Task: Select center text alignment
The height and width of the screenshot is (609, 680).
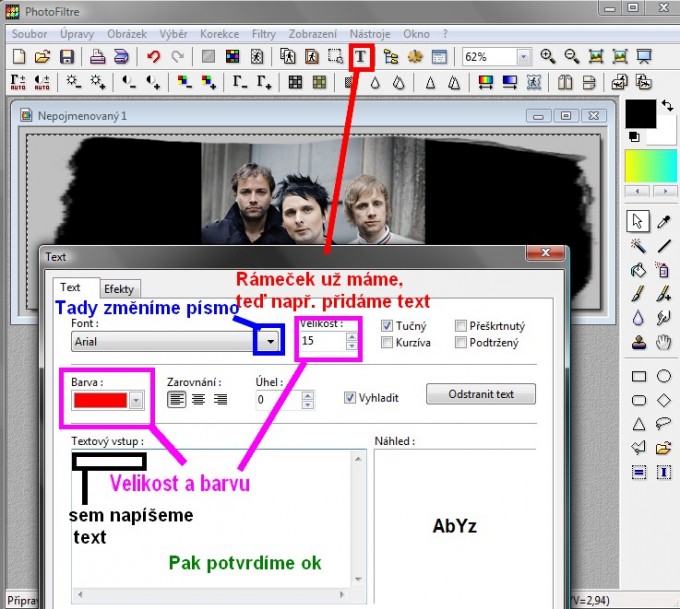Action: (x=199, y=399)
